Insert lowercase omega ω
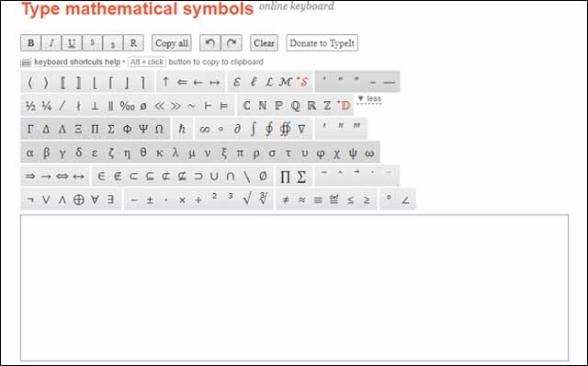Viewport: 588px width, 366px height. tap(369, 153)
